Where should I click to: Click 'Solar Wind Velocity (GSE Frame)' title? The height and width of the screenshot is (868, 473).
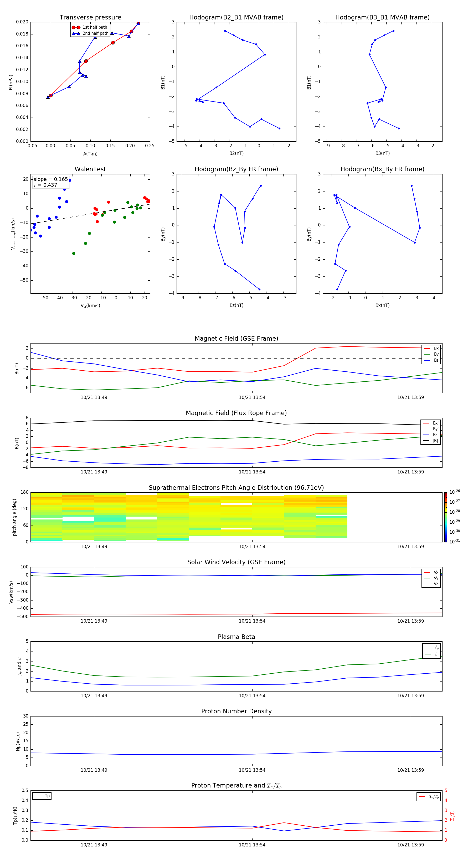[x=236, y=562]
